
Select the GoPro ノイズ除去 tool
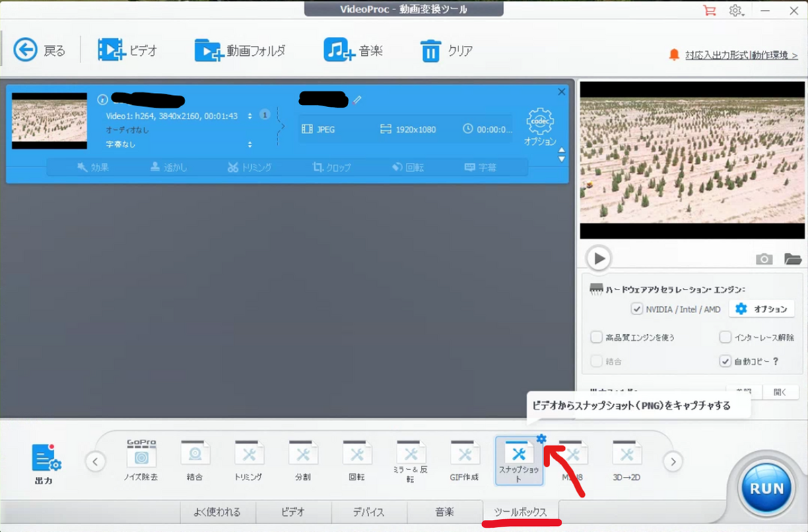[141, 461]
